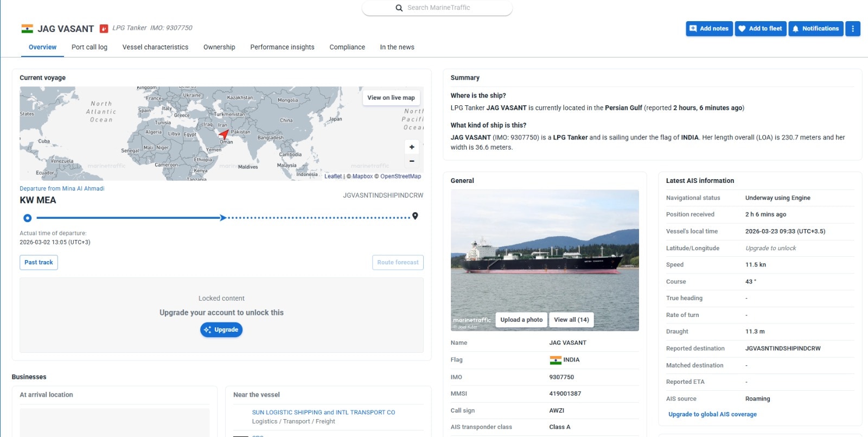Click the departure circle on voyage progress
Screen dimensions: 868x437
28,218
